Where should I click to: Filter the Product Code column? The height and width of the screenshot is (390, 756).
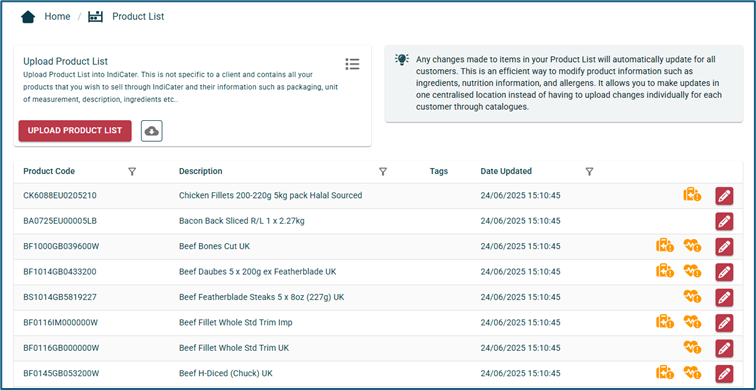tap(132, 171)
